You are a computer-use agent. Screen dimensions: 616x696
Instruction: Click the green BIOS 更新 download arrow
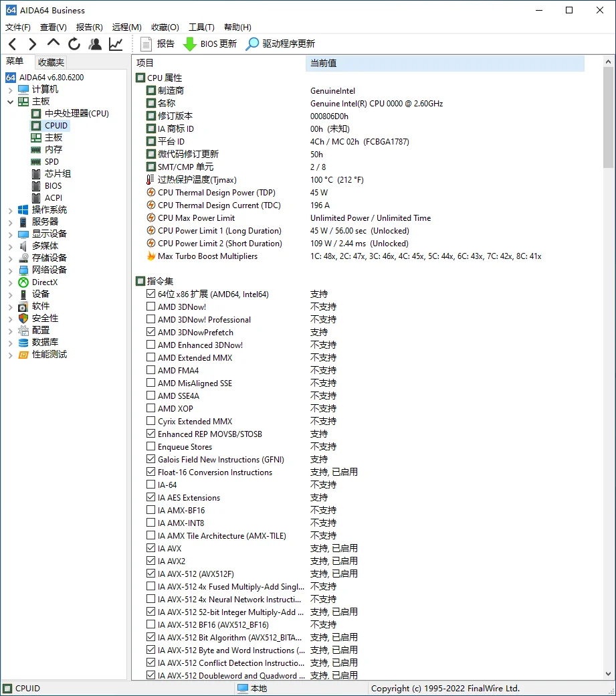pos(190,44)
